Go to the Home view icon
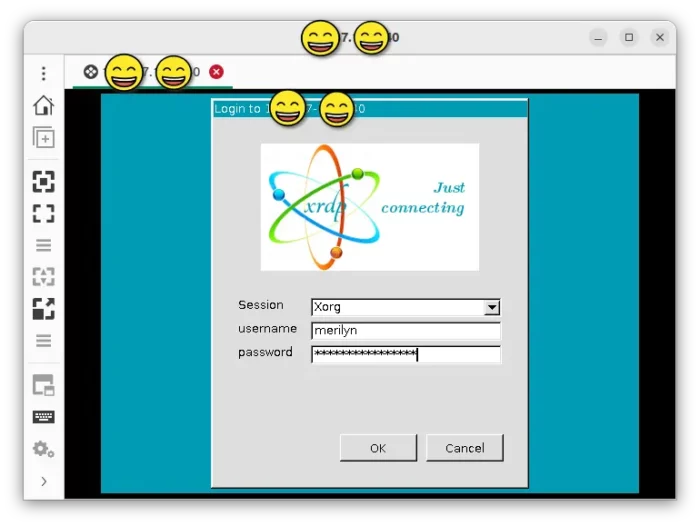 point(44,105)
